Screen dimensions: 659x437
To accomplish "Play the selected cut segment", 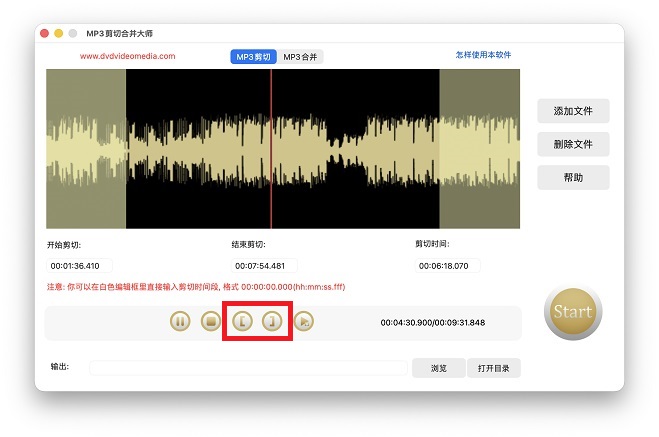I will (x=305, y=322).
